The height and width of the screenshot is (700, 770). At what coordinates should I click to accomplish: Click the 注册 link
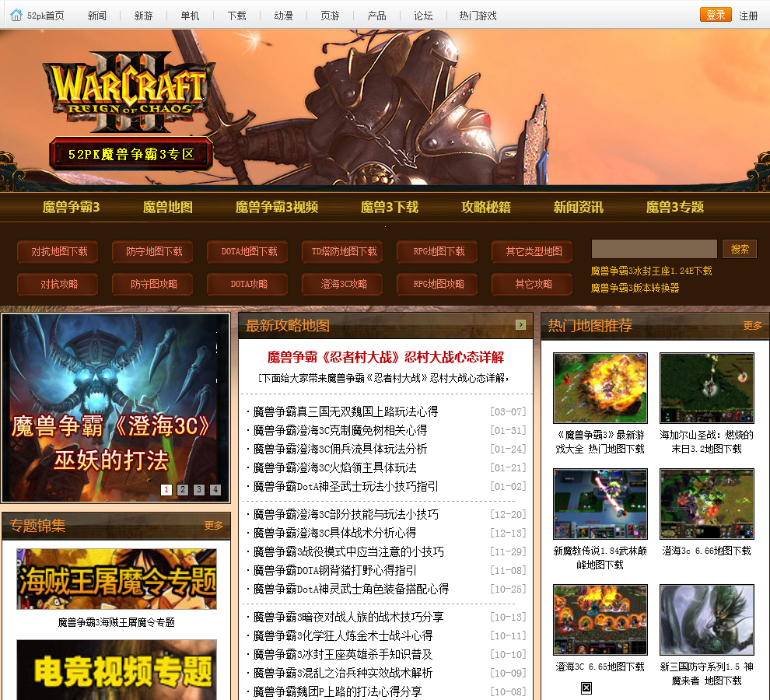(x=748, y=16)
